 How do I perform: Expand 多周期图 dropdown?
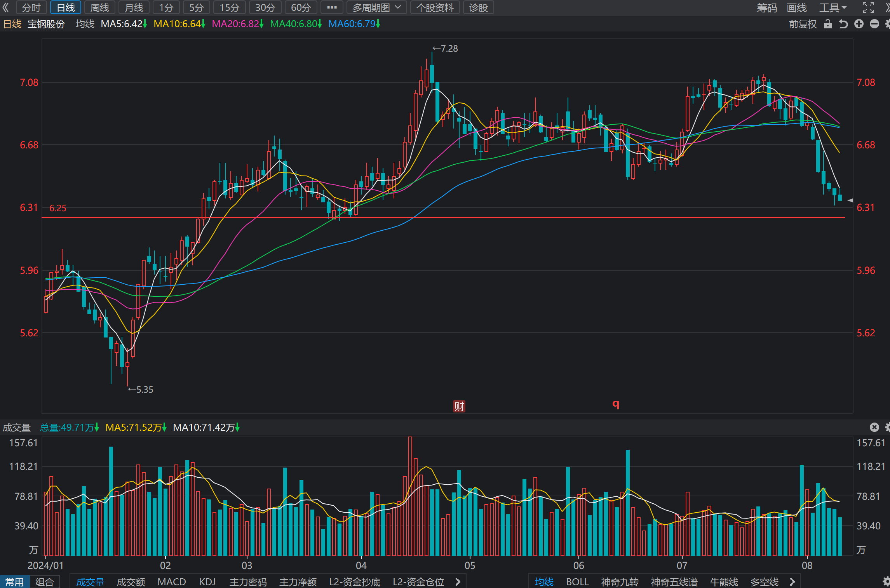point(376,7)
